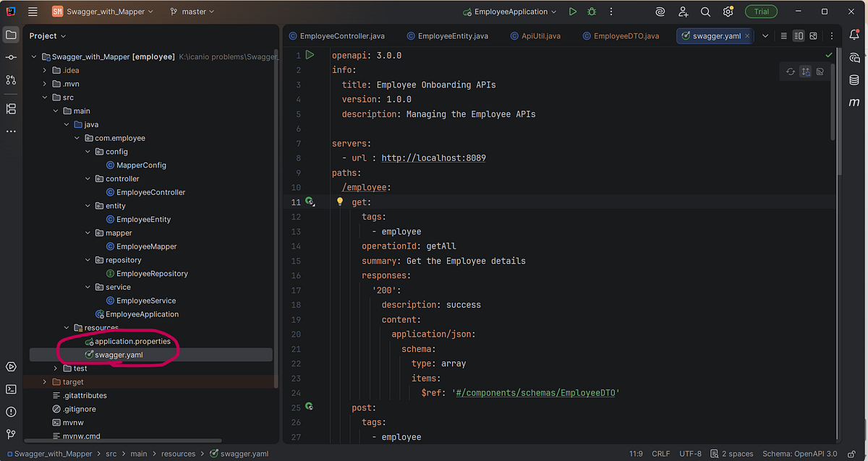This screenshot has height=461, width=868.
Task: Switch to ApiUtil.java tab
Action: (x=535, y=35)
